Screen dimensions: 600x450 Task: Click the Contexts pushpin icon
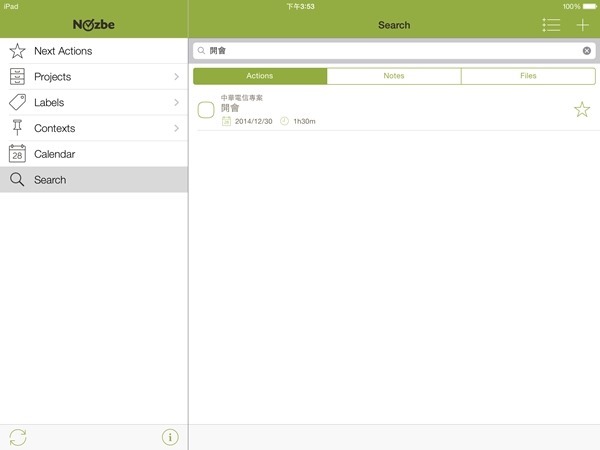click(x=17, y=128)
